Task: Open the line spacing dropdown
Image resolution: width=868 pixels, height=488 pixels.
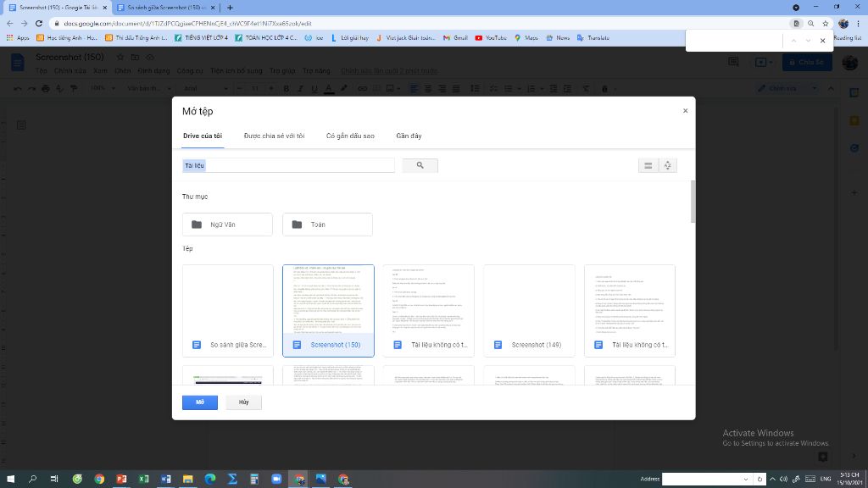Action: (x=475, y=88)
